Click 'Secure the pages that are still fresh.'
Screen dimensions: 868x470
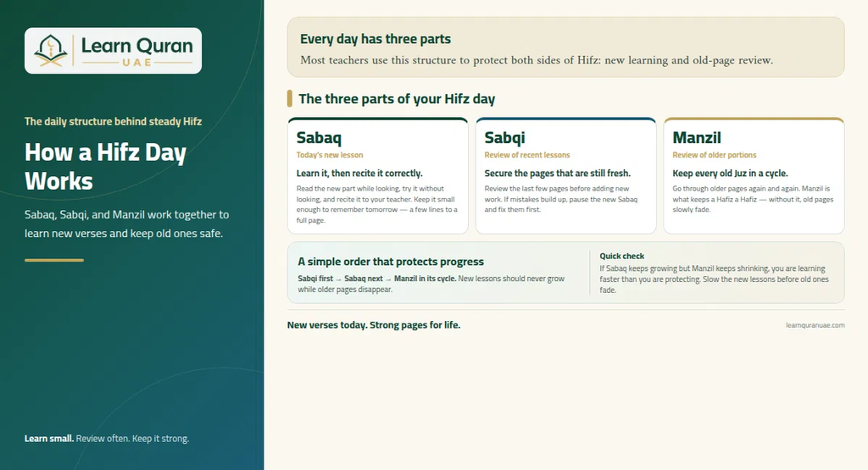pos(558,173)
